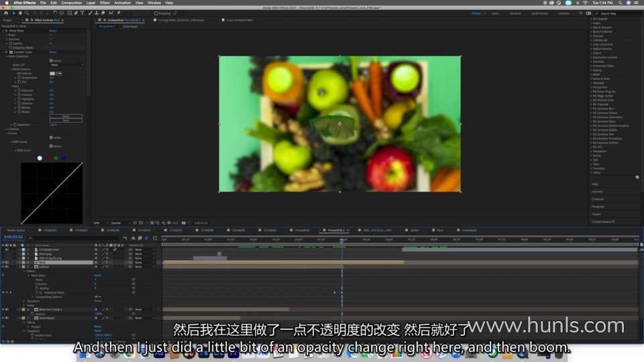Open the viewer resolution Quarter dropdown
This screenshot has height=362, width=644.
pyautogui.click(x=120, y=223)
